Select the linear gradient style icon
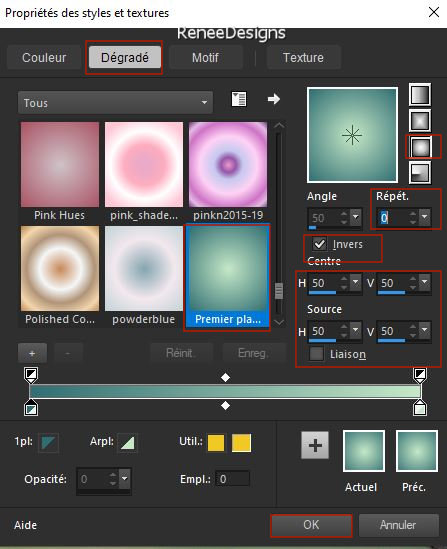This screenshot has height=549, width=447. point(420,95)
